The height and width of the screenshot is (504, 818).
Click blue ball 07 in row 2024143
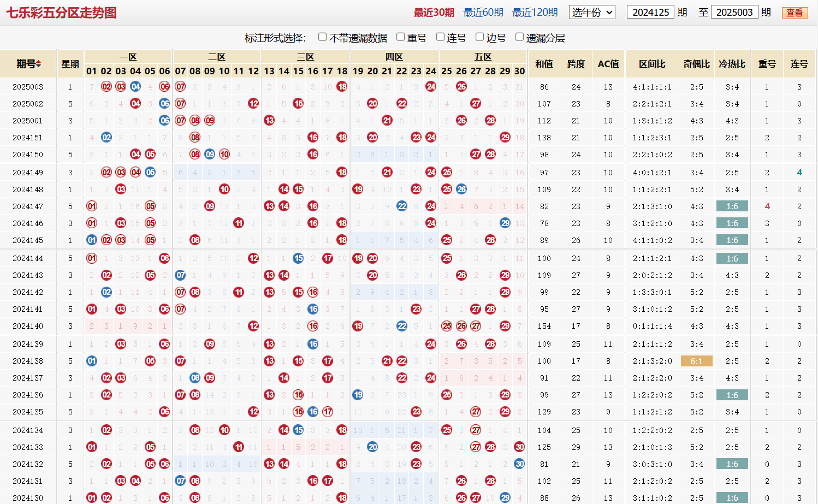point(180,275)
